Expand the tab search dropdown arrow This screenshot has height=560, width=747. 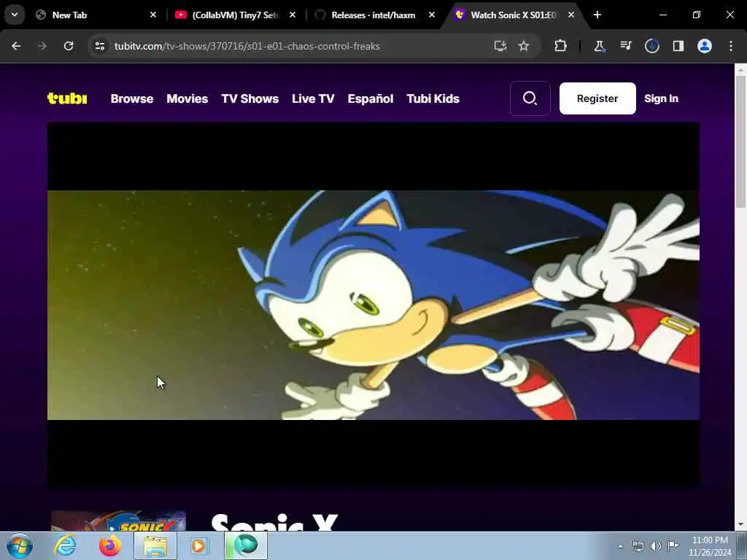click(x=15, y=15)
